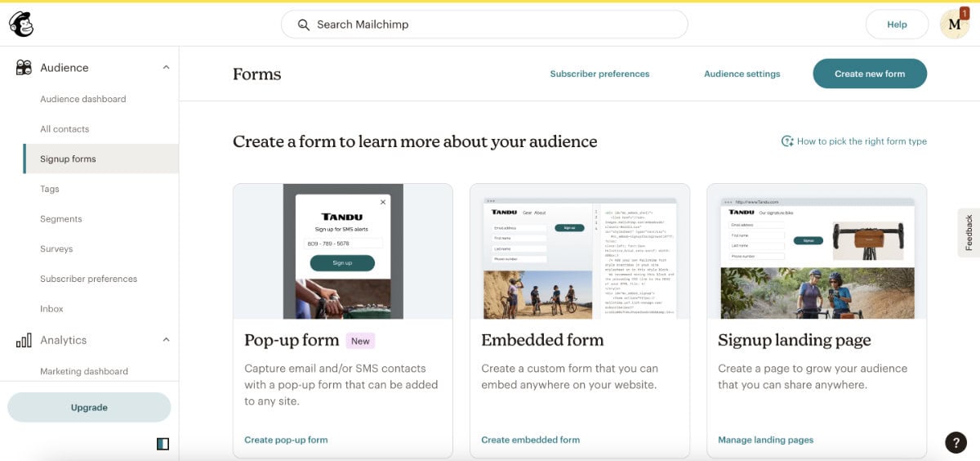Open Marketing dashboard in the sidebar

(84, 371)
